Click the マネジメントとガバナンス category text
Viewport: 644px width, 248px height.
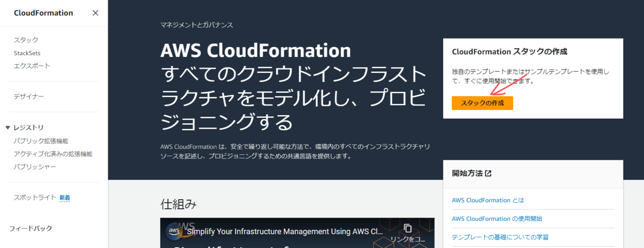click(197, 25)
